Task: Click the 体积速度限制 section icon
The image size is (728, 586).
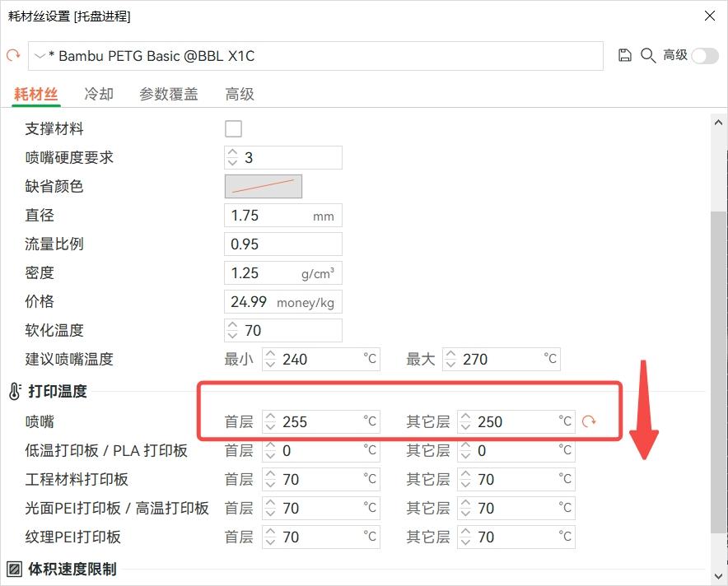Action: [14, 569]
